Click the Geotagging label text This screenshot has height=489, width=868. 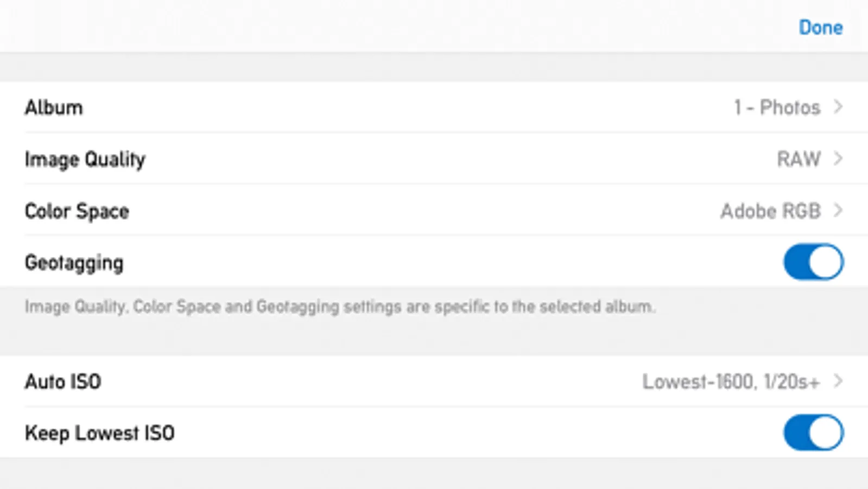(74, 263)
